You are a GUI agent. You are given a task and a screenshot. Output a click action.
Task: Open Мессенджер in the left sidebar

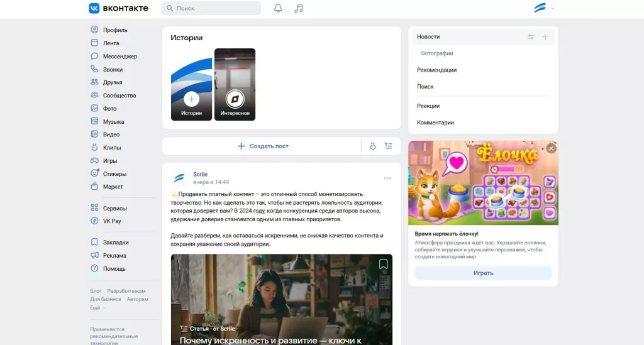click(x=119, y=57)
